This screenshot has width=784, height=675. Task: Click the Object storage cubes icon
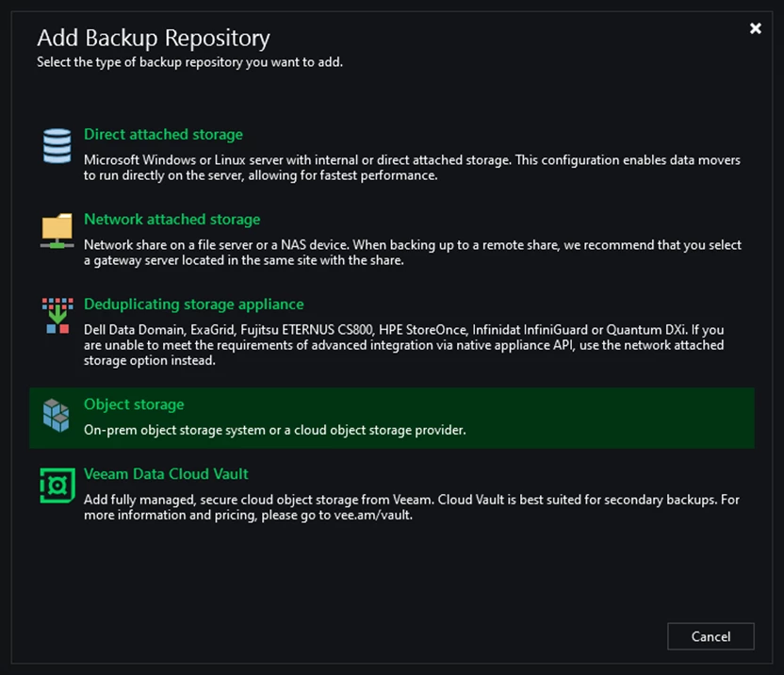tap(56, 416)
